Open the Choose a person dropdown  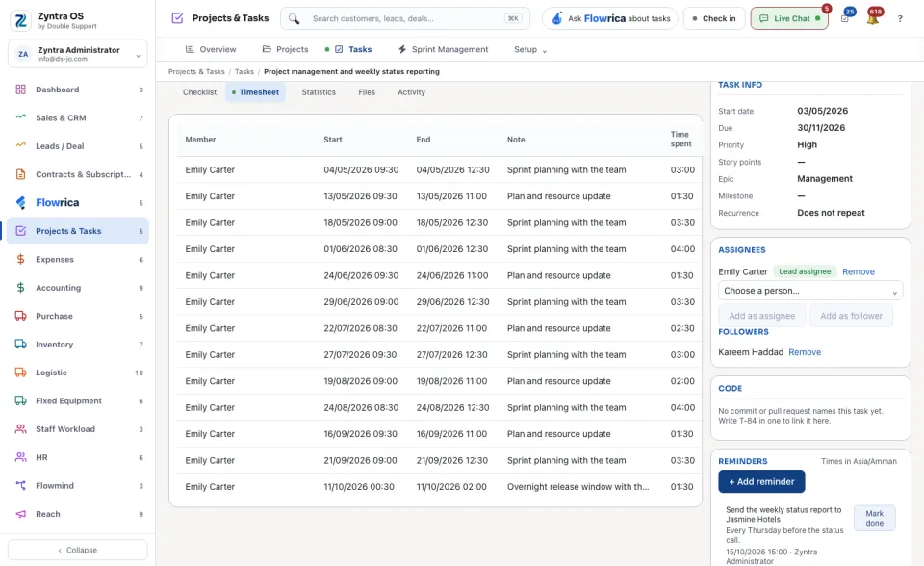click(x=810, y=291)
